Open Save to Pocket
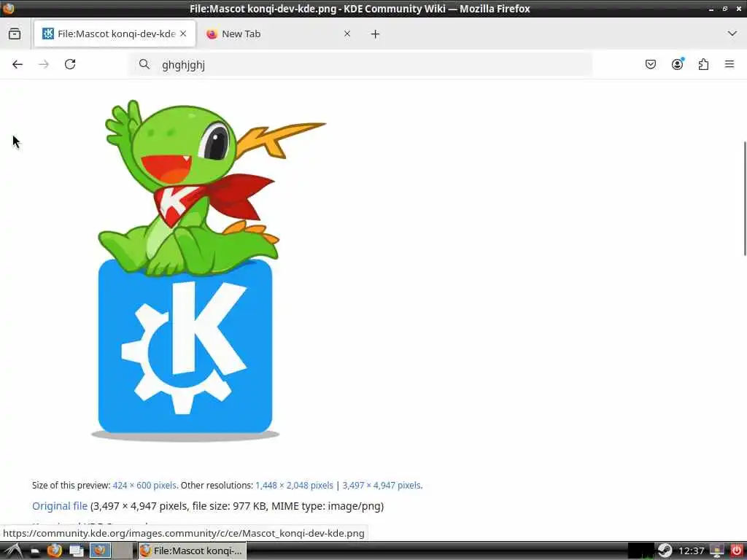 pyautogui.click(x=650, y=64)
